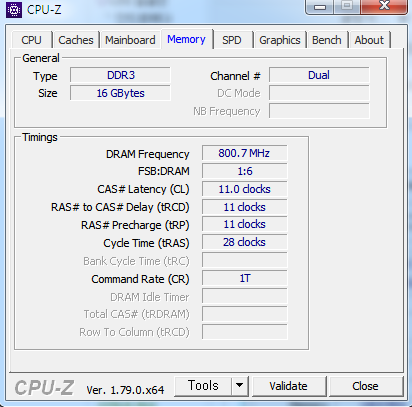Switch to the Bench tab
Viewport: 412px width, 407px height.
(327, 40)
